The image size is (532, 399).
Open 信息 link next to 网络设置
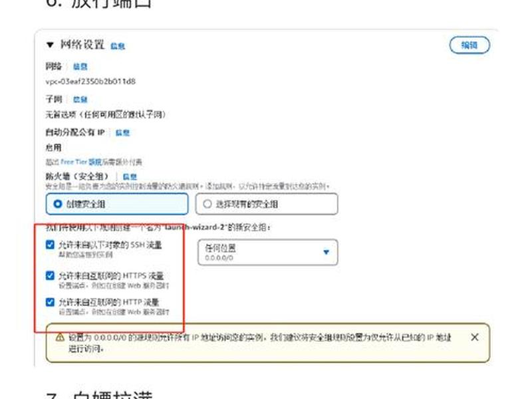coord(118,46)
